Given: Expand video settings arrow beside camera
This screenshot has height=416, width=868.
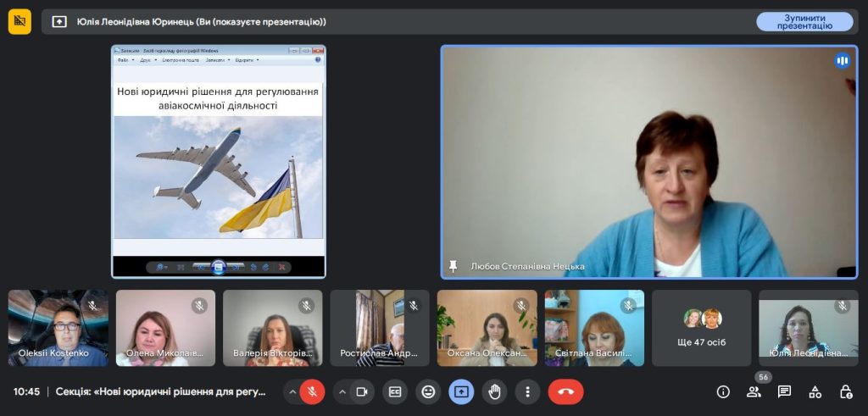Looking at the screenshot, I should point(342,391).
